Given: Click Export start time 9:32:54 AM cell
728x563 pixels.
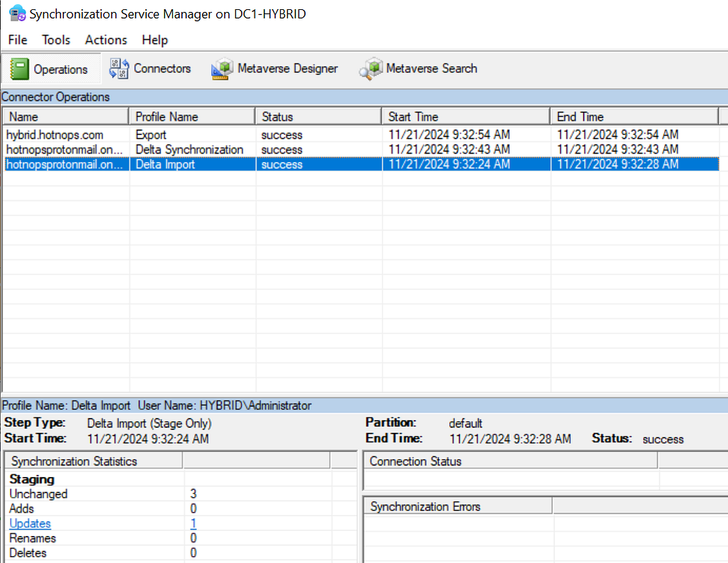Looking at the screenshot, I should coord(449,134).
